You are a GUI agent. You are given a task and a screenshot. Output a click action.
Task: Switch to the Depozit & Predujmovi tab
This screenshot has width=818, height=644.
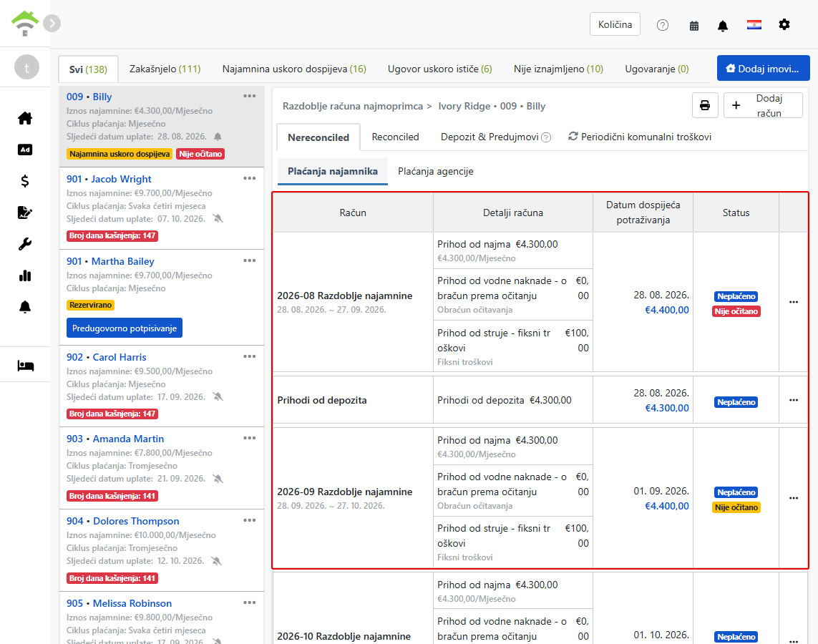(490, 137)
